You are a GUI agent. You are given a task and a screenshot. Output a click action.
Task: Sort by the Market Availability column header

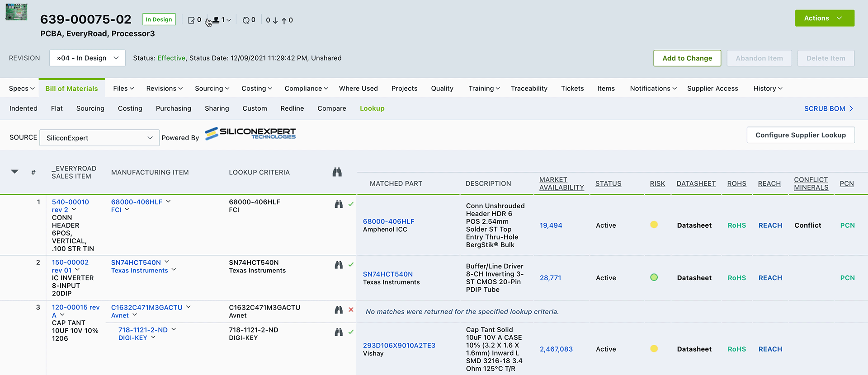561,183
